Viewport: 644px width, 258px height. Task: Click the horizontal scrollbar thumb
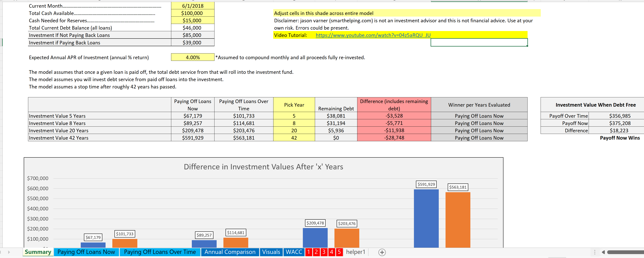[x=625, y=252]
